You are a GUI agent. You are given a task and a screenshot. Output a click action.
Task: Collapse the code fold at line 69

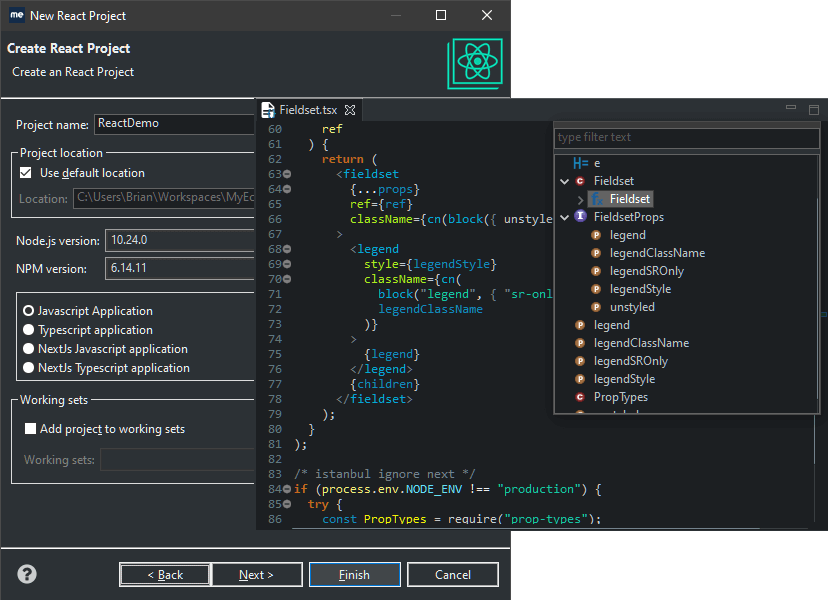pyautogui.click(x=287, y=264)
